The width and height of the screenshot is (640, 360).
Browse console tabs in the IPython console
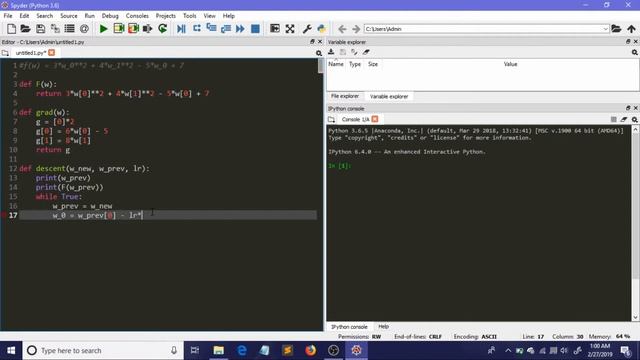click(x=331, y=119)
